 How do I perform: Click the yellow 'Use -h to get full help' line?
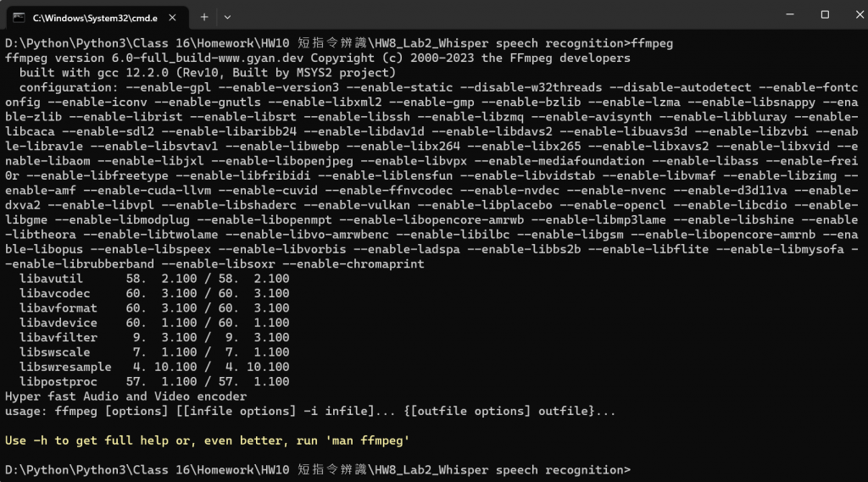207,440
